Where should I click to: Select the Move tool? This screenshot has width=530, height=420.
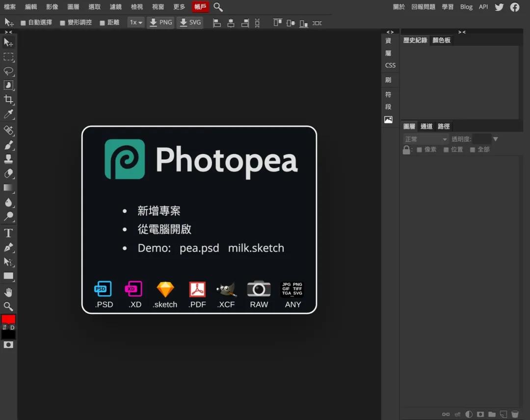coord(8,43)
